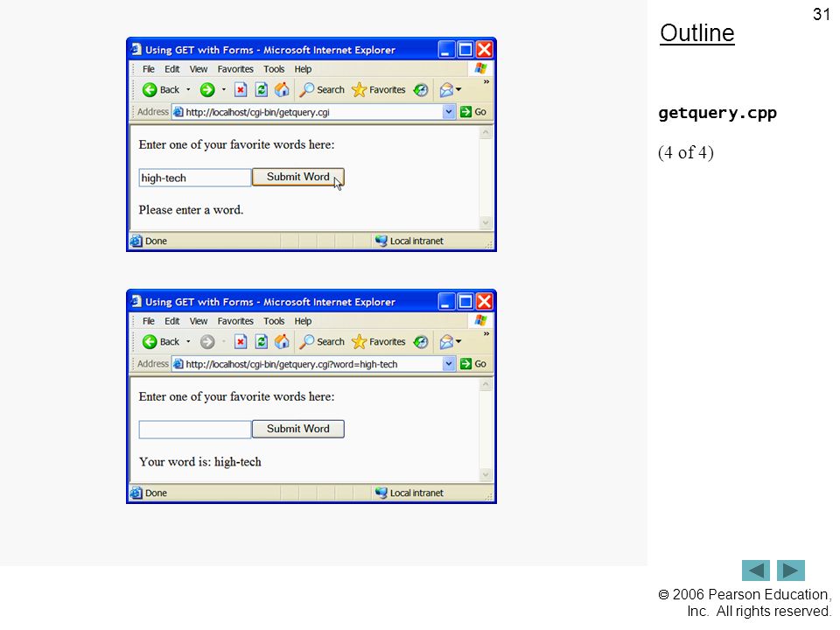Go to previous slide with left arrow
840x630 pixels.
(756, 570)
